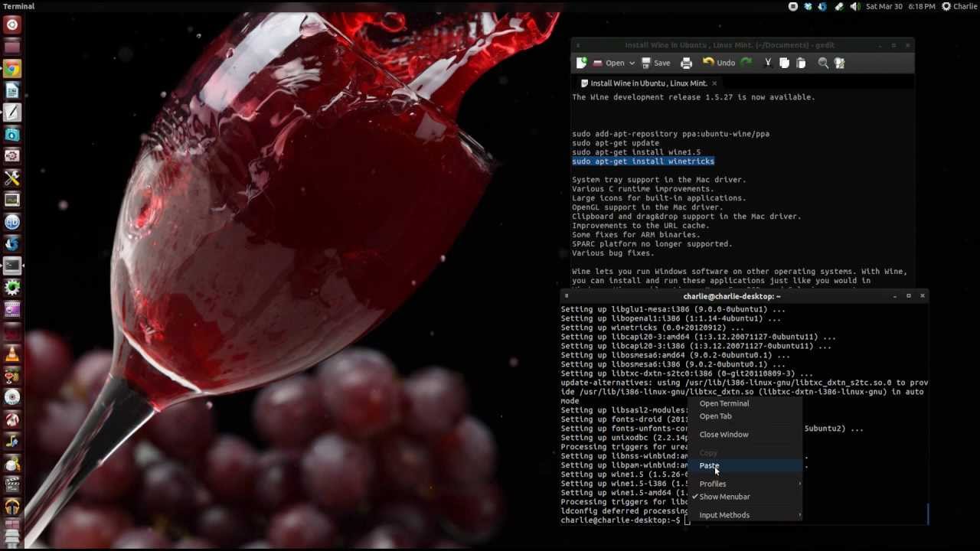Click the 'sudo add-apt-repository ppa:ubuntu-wine/ppa' line
Screen dimensions: 980x551
point(671,134)
